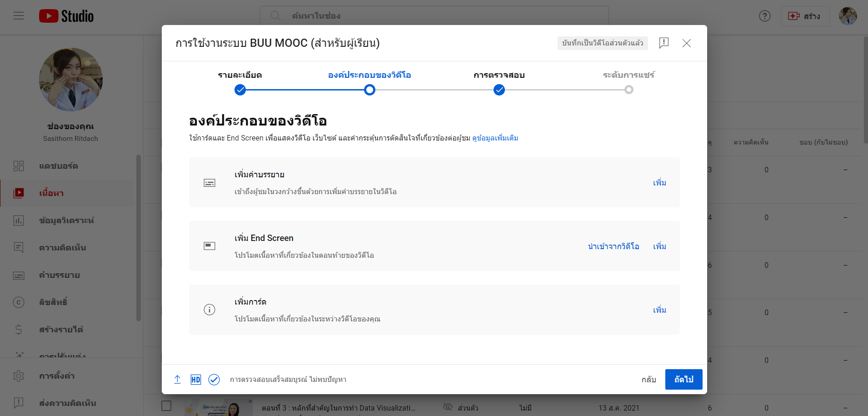
Task: Click the ค้นหาในช่อง search field
Action: pyautogui.click(x=434, y=16)
